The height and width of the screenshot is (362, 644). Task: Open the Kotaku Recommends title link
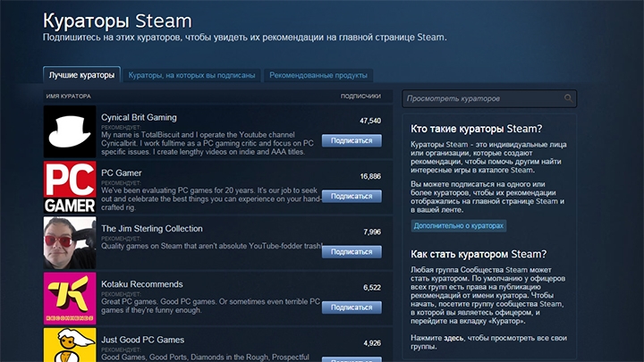coord(142,284)
